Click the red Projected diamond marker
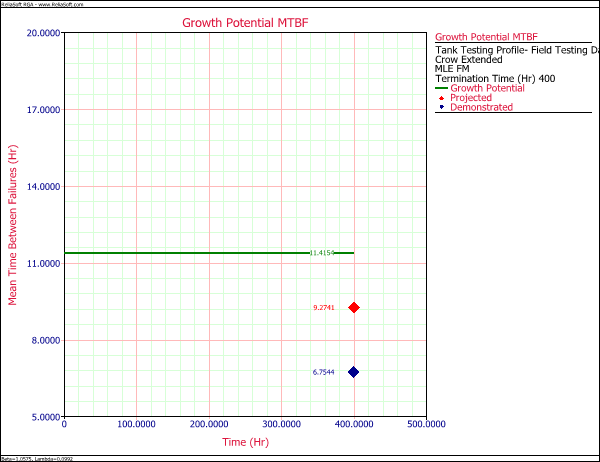Image resolution: width=600 pixels, height=462 pixels. tap(353, 307)
